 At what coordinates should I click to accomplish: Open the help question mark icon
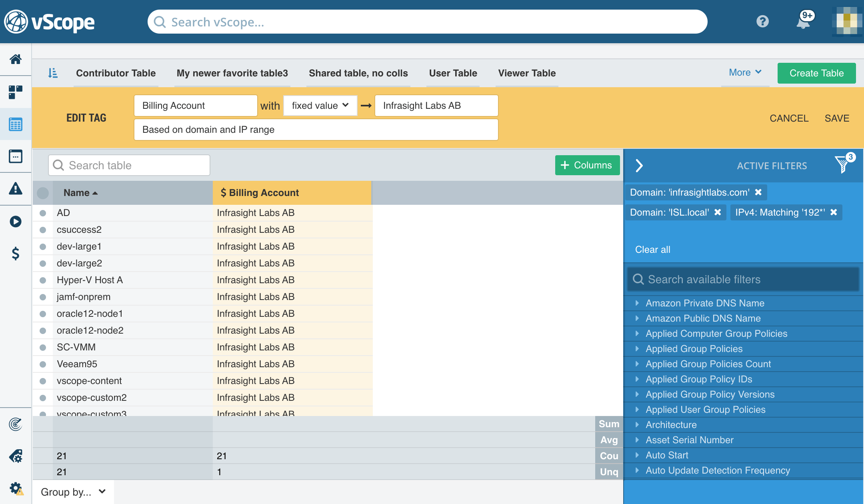point(762,21)
